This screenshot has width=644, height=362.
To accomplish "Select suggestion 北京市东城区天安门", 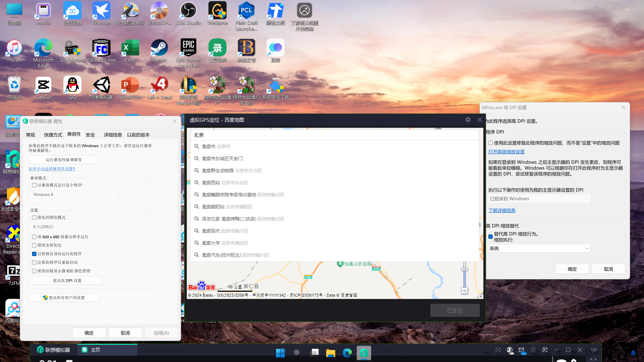I will pos(335,158).
